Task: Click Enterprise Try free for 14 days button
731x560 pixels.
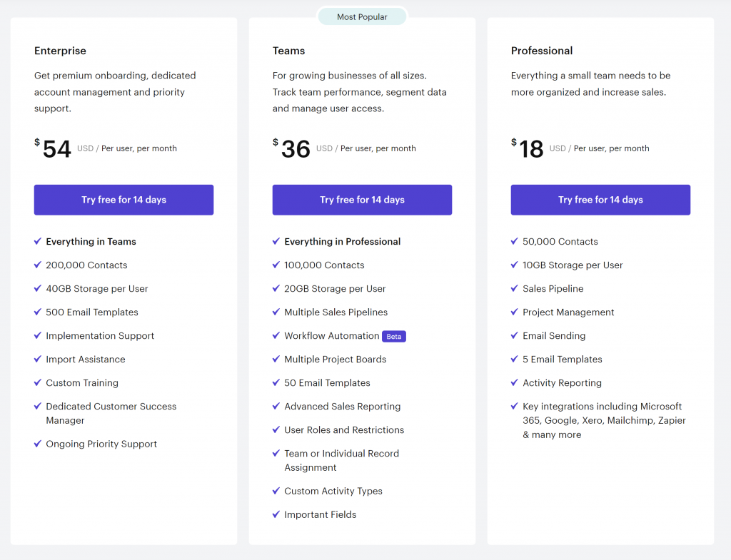Action: [123, 200]
